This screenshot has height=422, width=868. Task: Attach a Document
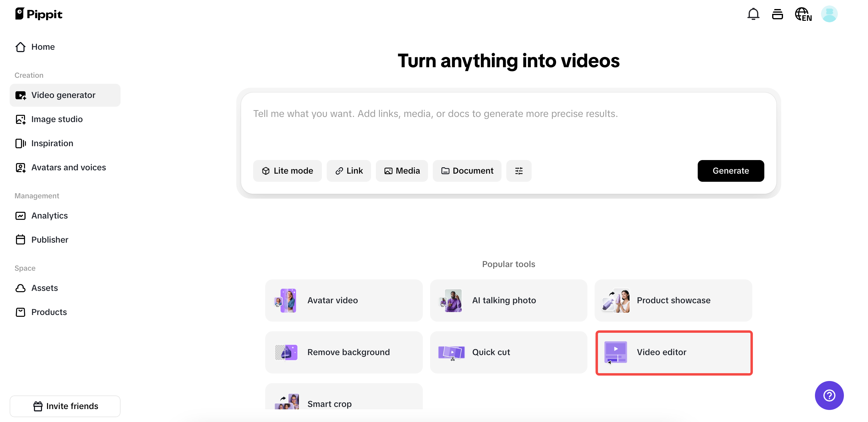pyautogui.click(x=467, y=171)
